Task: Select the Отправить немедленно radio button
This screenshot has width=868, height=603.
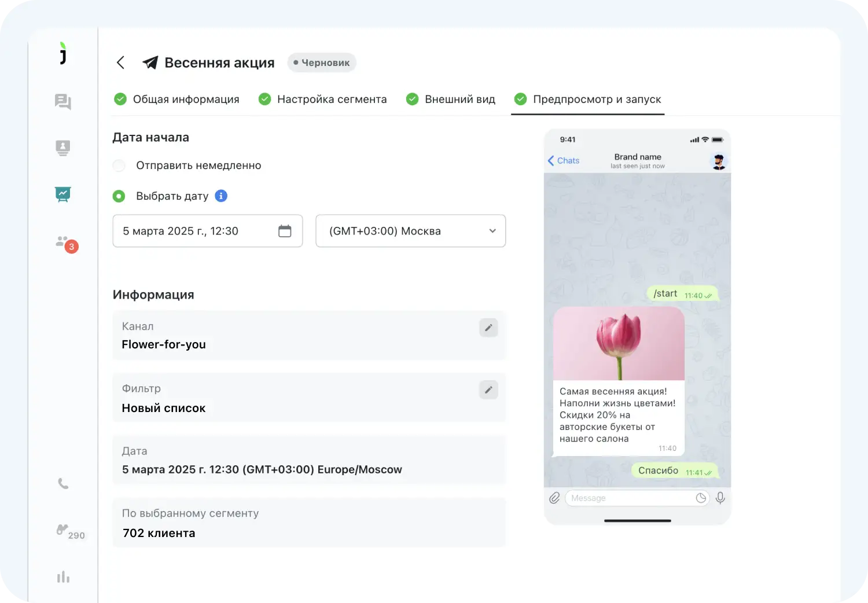Action: [119, 166]
